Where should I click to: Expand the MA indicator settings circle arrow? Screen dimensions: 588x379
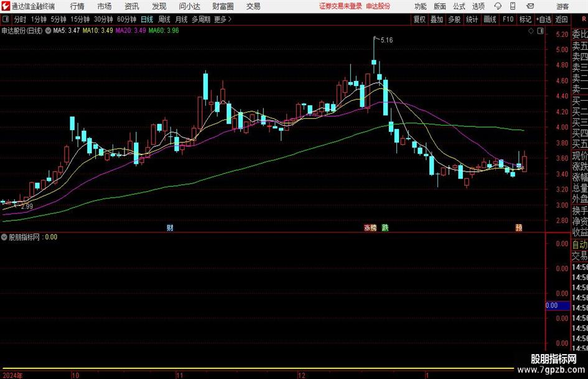tap(48, 30)
